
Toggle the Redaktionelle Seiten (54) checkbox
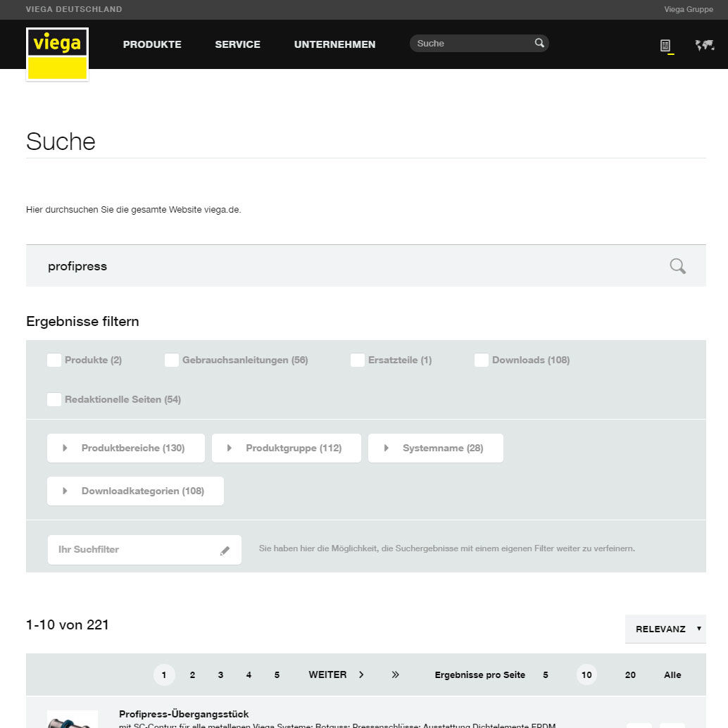coord(54,399)
